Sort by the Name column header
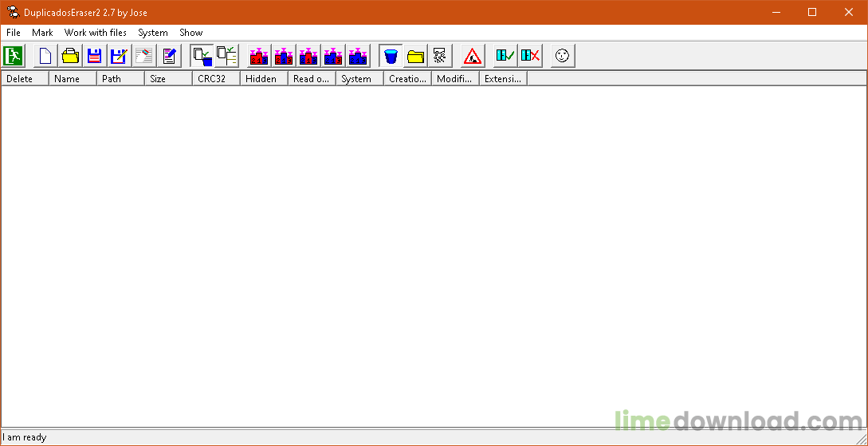This screenshot has height=446, width=868. click(x=73, y=79)
